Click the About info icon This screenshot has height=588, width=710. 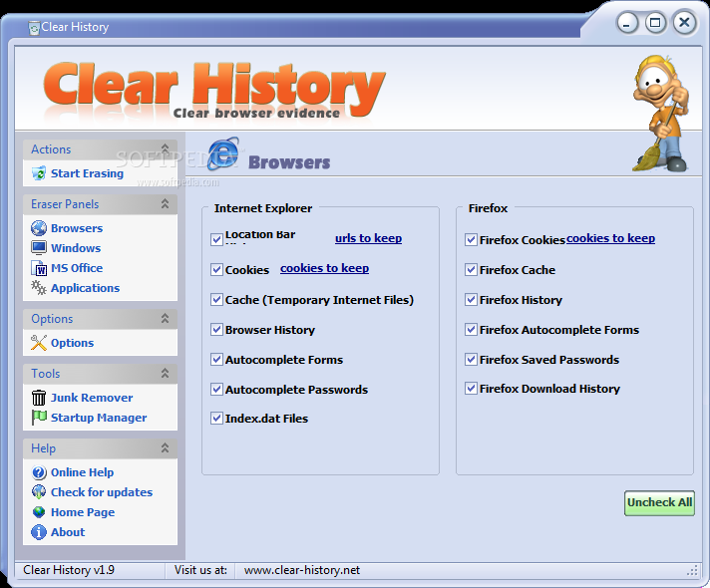click(39, 532)
